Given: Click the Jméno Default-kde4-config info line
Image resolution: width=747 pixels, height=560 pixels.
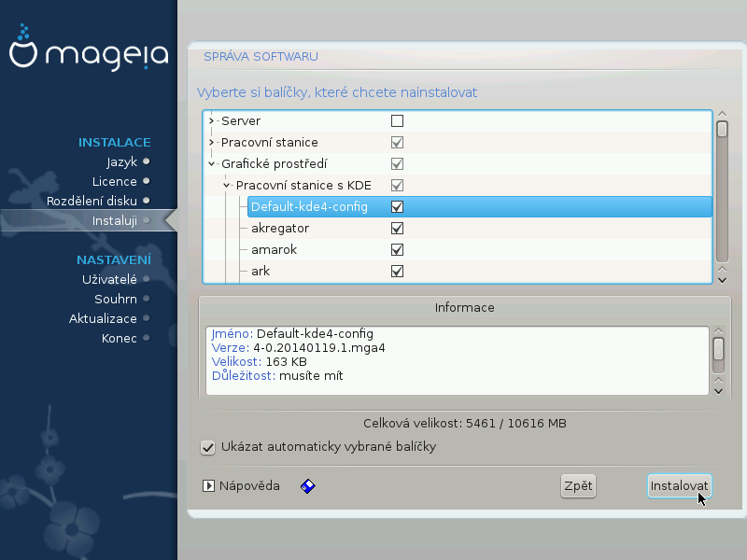Looking at the screenshot, I should (292, 334).
